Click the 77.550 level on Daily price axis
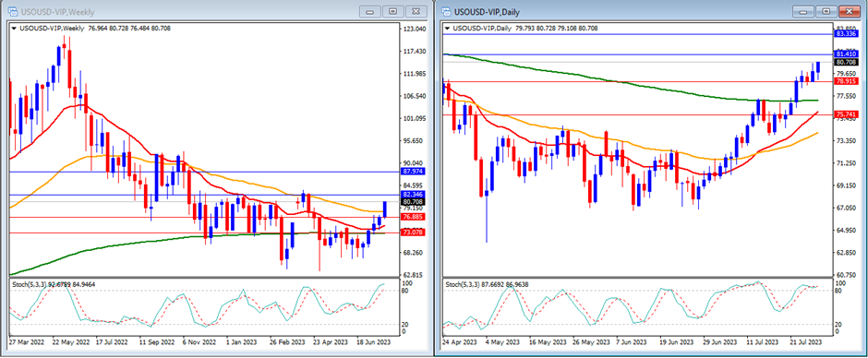Viewport: 868px width, 358px height. [x=847, y=96]
